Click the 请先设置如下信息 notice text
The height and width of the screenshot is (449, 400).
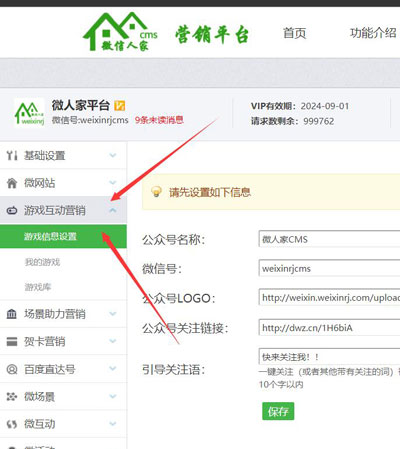tap(210, 192)
